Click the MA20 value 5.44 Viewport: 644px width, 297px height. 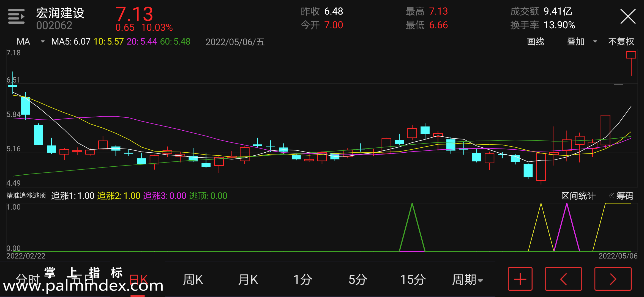pyautogui.click(x=142, y=42)
